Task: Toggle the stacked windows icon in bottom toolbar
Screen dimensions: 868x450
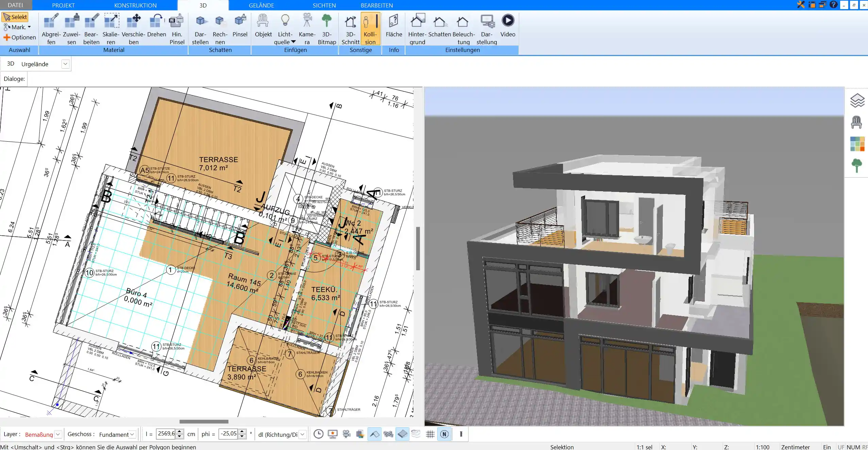Action: (x=360, y=434)
